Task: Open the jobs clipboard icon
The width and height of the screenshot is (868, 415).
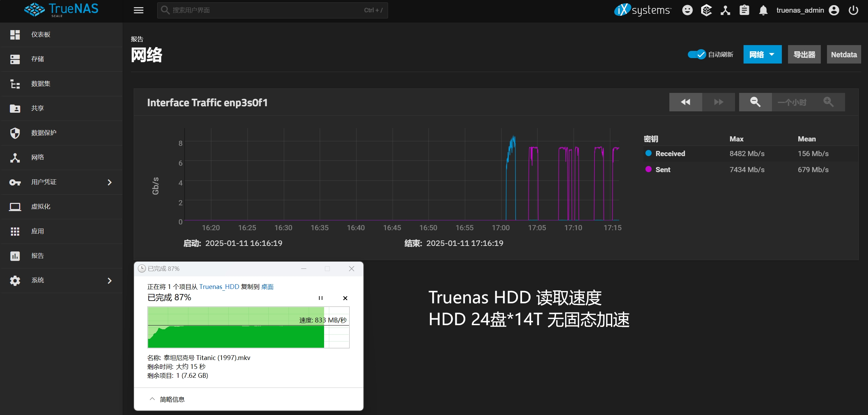Action: [744, 10]
